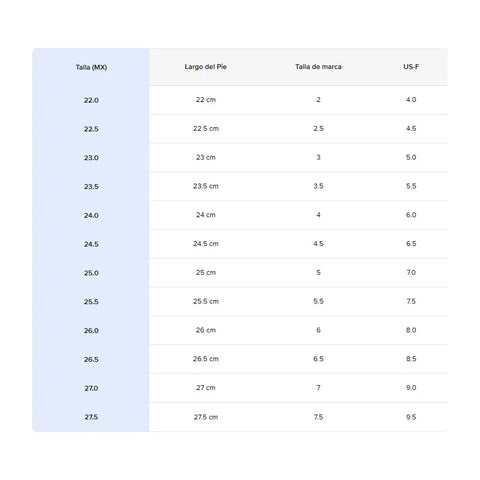Click the 27 cm foot length cell
480x480 pixels.
(206, 388)
